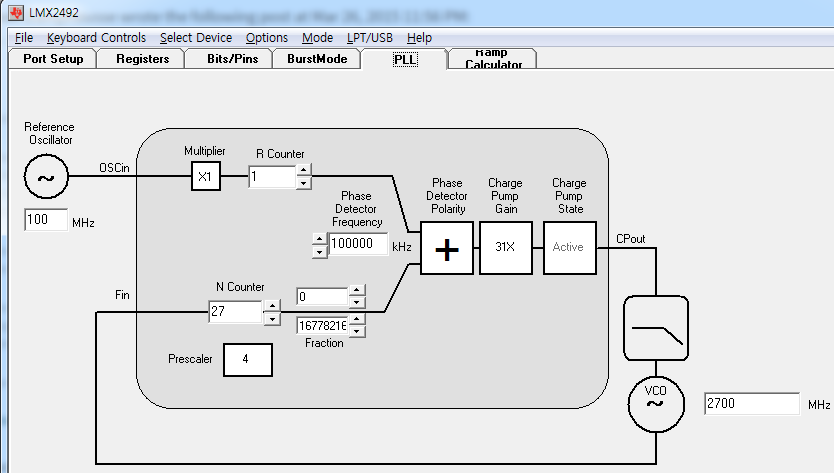
Task: Increase the Fraction denominator with up arrow
Action: 357,319
